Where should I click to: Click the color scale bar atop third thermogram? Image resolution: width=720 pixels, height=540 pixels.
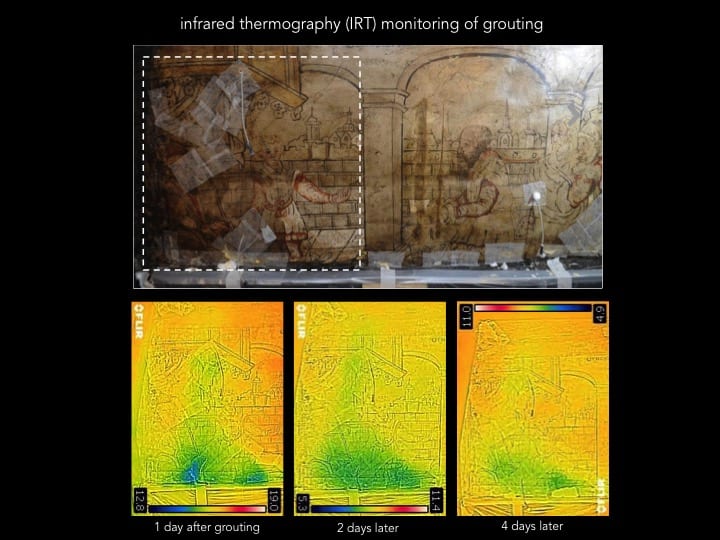(533, 308)
